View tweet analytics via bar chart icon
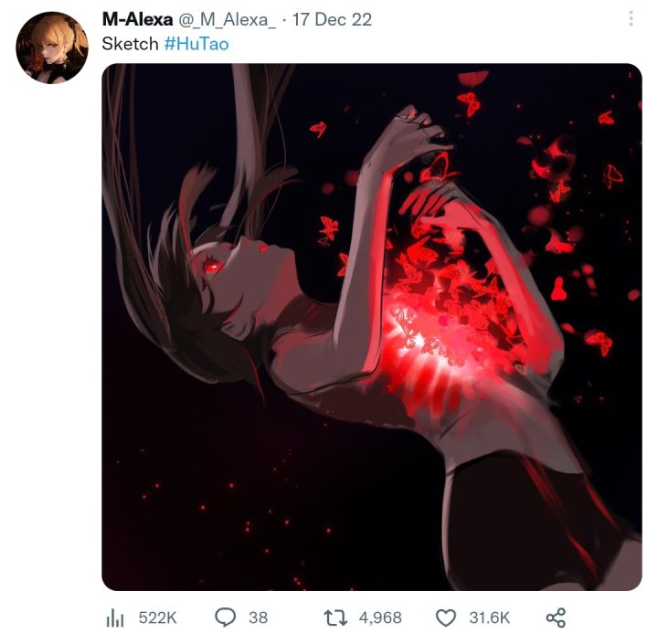Image resolution: width=658 pixels, height=644 pixels. click(115, 618)
